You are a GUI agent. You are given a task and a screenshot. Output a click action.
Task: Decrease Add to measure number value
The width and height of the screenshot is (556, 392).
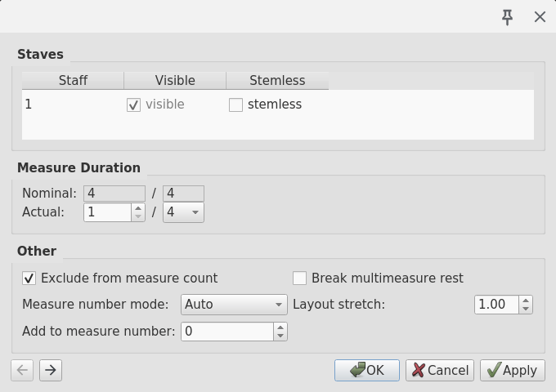coord(280,336)
